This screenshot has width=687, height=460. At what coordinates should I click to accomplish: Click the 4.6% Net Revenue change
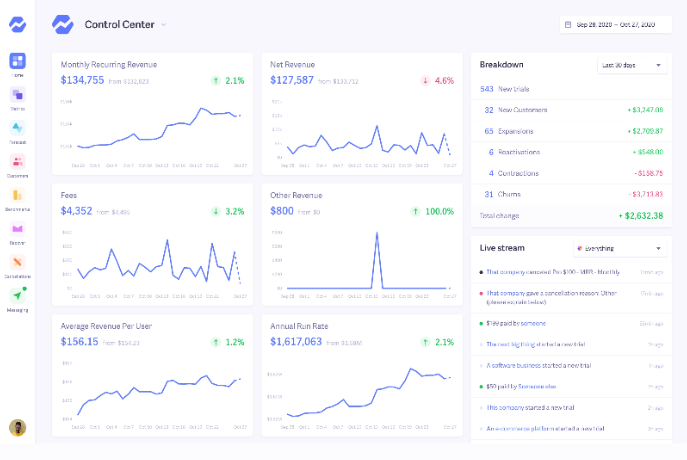click(x=444, y=81)
